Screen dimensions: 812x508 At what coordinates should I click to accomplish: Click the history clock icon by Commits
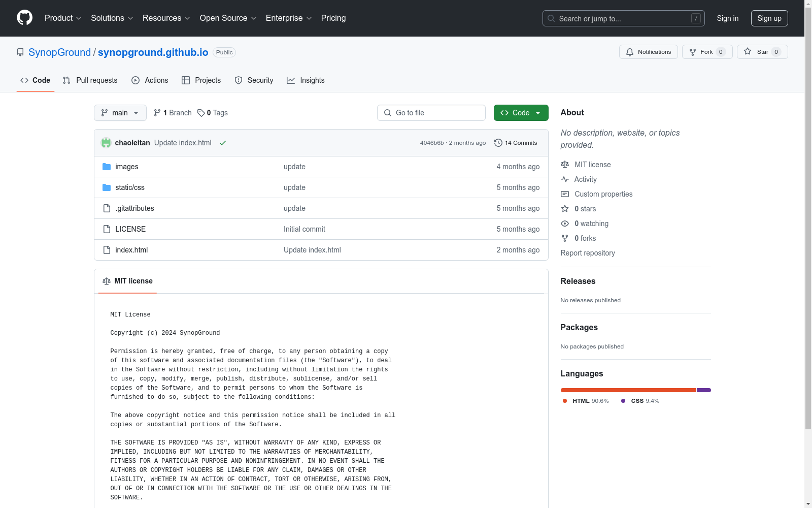[498, 143]
